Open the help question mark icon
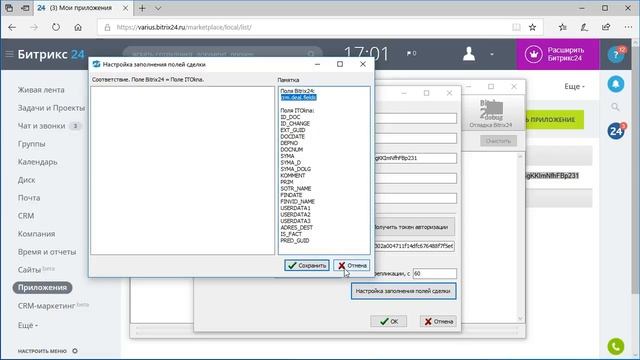The image size is (640, 360). tap(616, 54)
